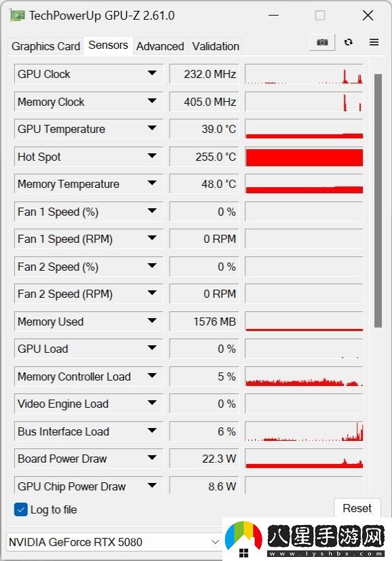Click the Reset button
This screenshot has height=561, width=392.
[x=357, y=508]
